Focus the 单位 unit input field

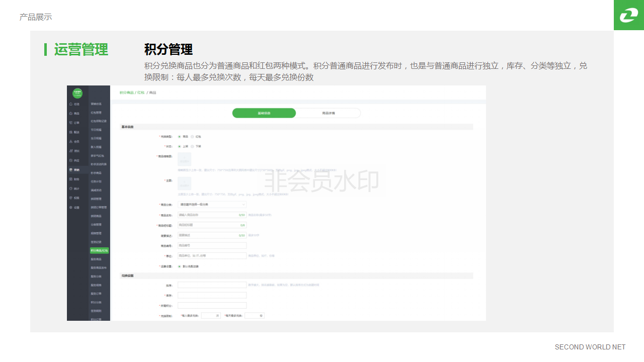coord(212,256)
